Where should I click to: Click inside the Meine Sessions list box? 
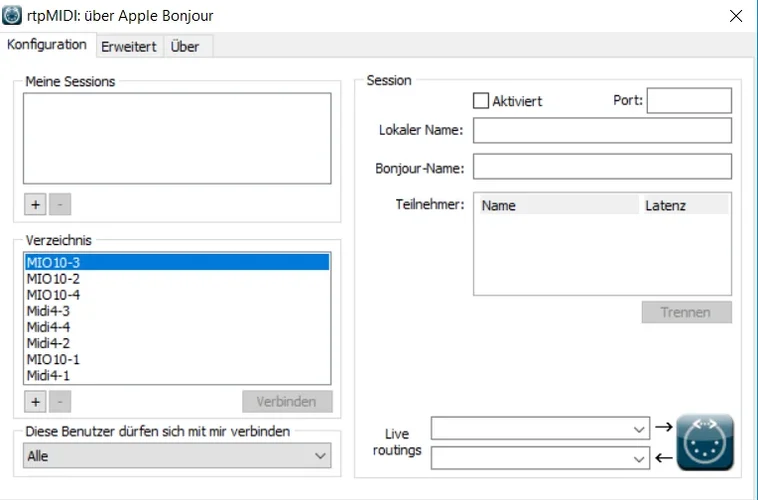pyautogui.click(x=177, y=138)
